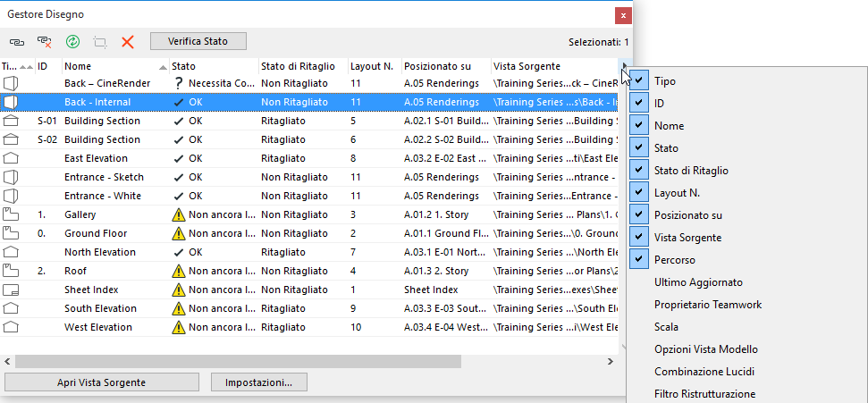Click the Ground Floor row type icon
Viewport: 868px width, 403px height.
click(x=11, y=233)
